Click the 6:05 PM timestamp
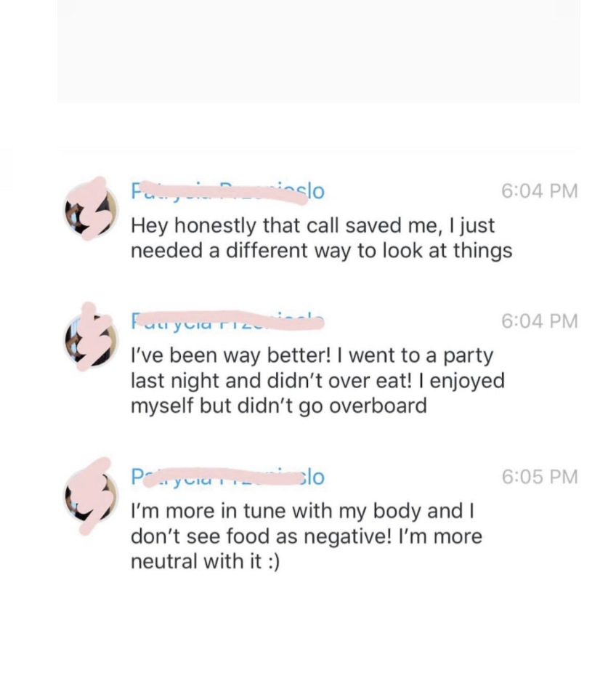The height and width of the screenshot is (673, 616). pos(539,477)
